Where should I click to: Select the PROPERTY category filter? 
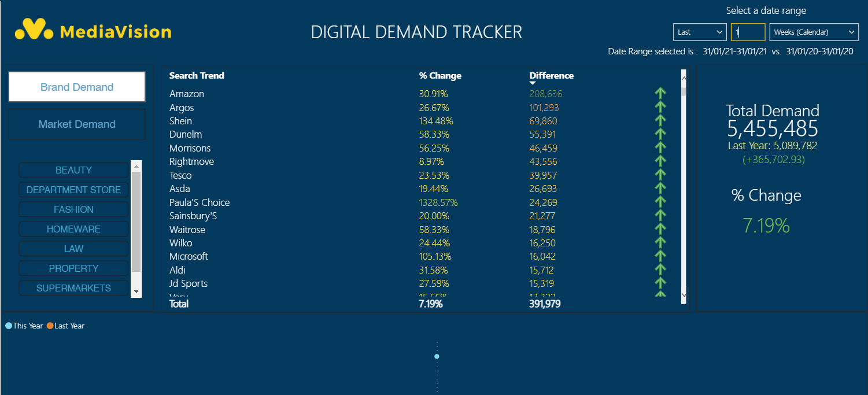[73, 268]
